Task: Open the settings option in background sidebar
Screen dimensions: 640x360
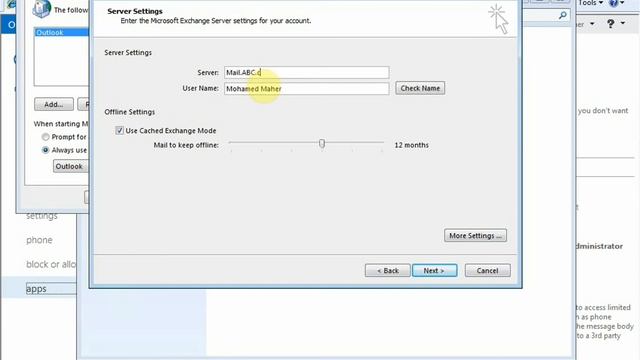Action: [x=42, y=216]
